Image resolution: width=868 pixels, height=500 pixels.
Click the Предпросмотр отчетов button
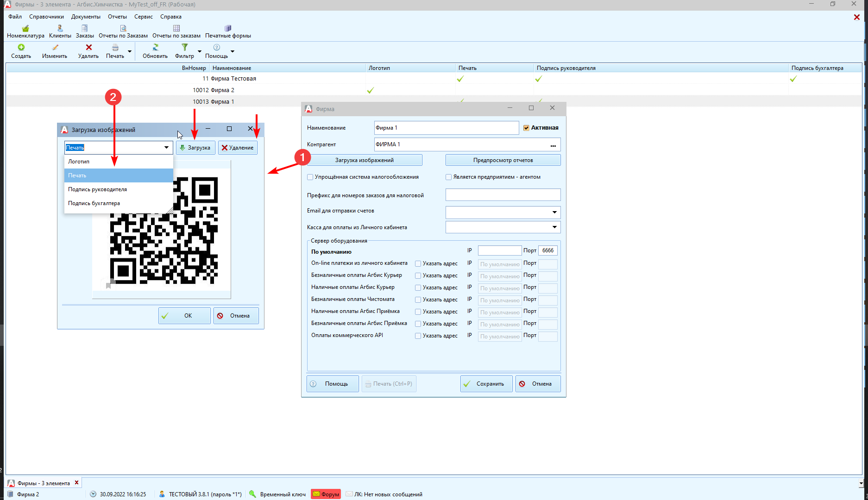pyautogui.click(x=503, y=160)
